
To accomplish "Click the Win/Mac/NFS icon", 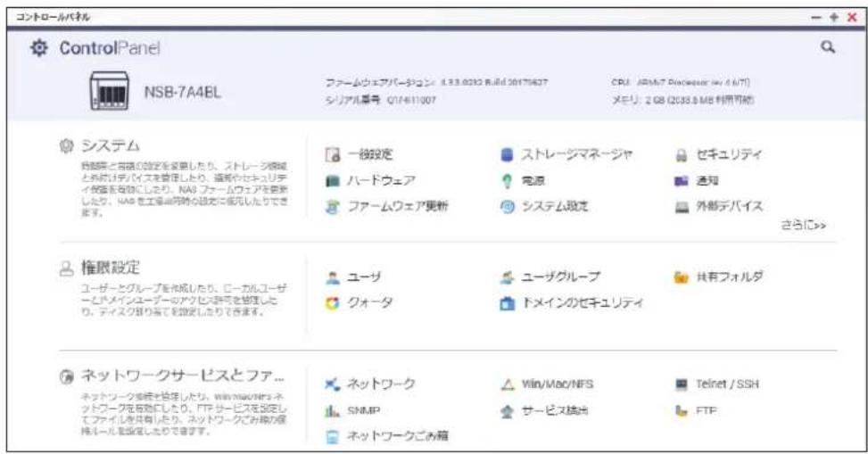I will pyautogui.click(x=507, y=384).
